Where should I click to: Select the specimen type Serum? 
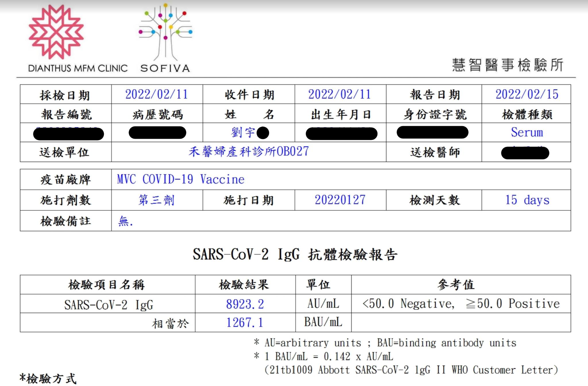coord(527,132)
